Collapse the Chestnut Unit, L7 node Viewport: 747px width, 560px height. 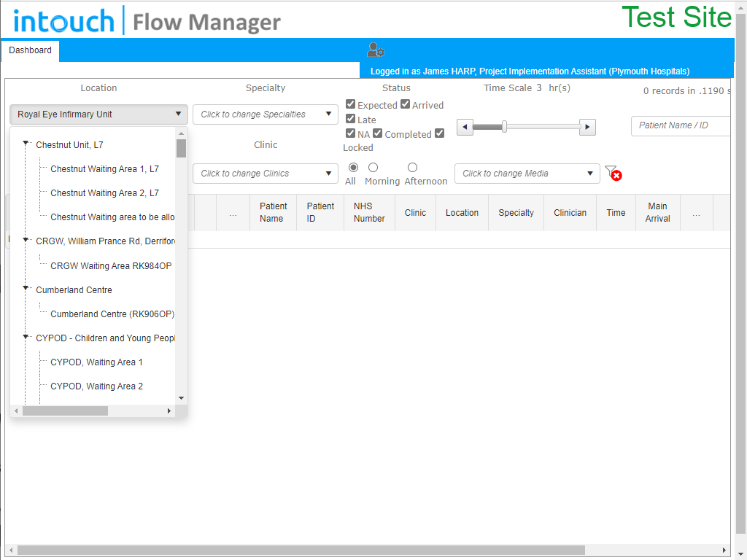(26, 144)
